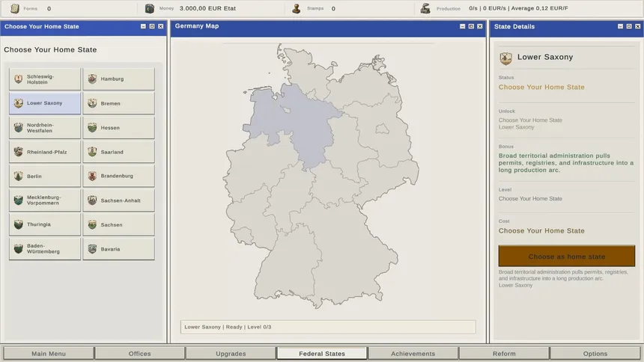Choose the Brandenburg state button

[x=119, y=176]
